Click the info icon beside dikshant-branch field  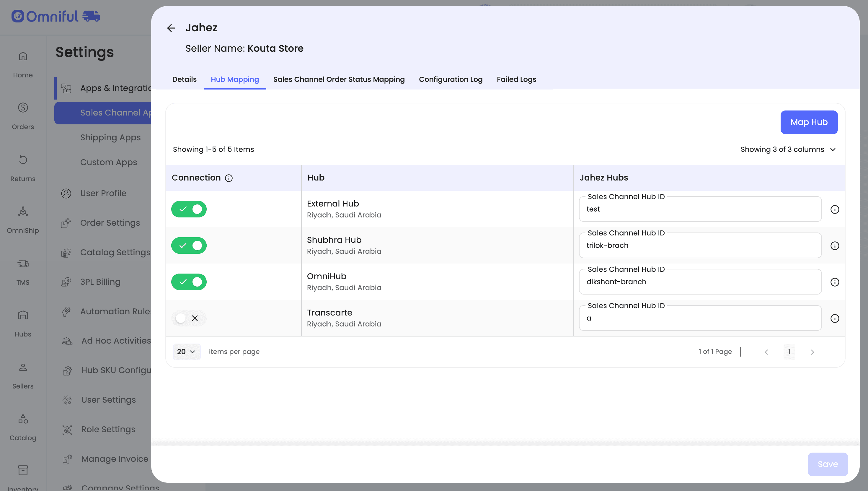[835, 282]
